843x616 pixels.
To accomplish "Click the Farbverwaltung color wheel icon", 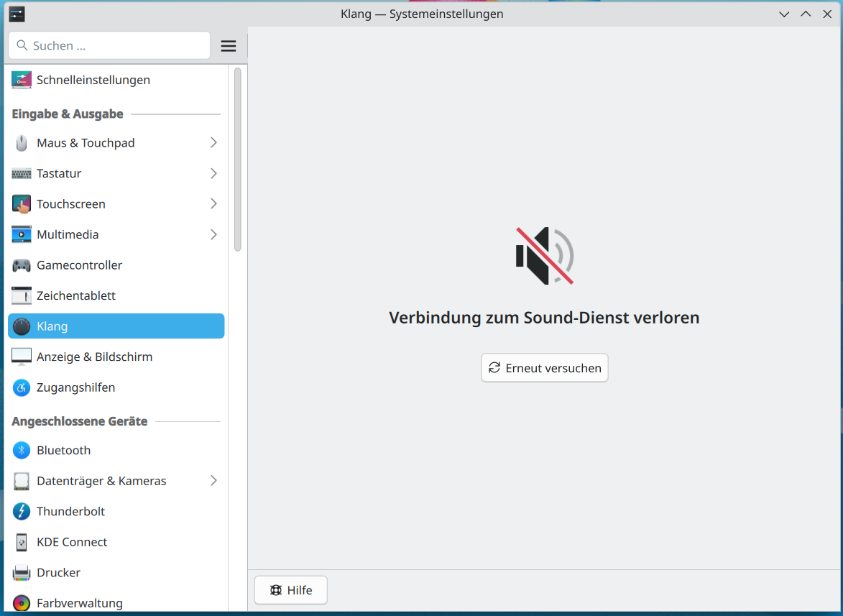I will pos(22,603).
